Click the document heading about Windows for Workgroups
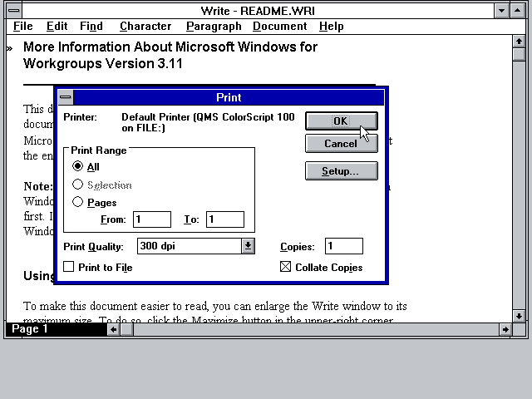This screenshot has width=532, height=399. click(170, 55)
